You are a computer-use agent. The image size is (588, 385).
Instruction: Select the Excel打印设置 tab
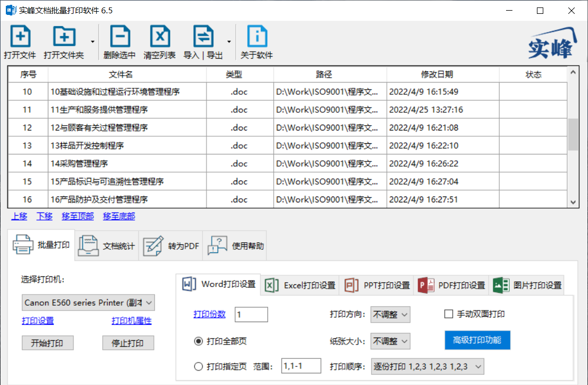[300, 285]
